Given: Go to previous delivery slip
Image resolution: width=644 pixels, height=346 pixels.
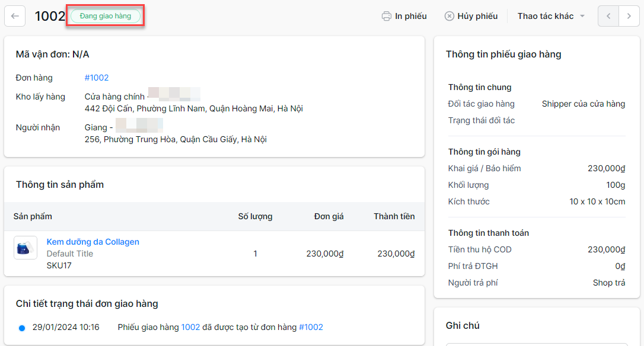Looking at the screenshot, I should point(608,16).
